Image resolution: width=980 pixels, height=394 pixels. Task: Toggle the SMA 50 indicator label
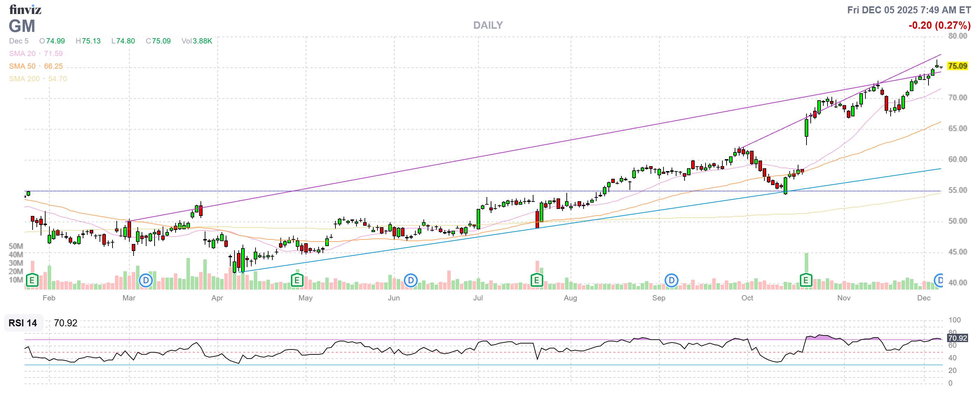click(22, 66)
